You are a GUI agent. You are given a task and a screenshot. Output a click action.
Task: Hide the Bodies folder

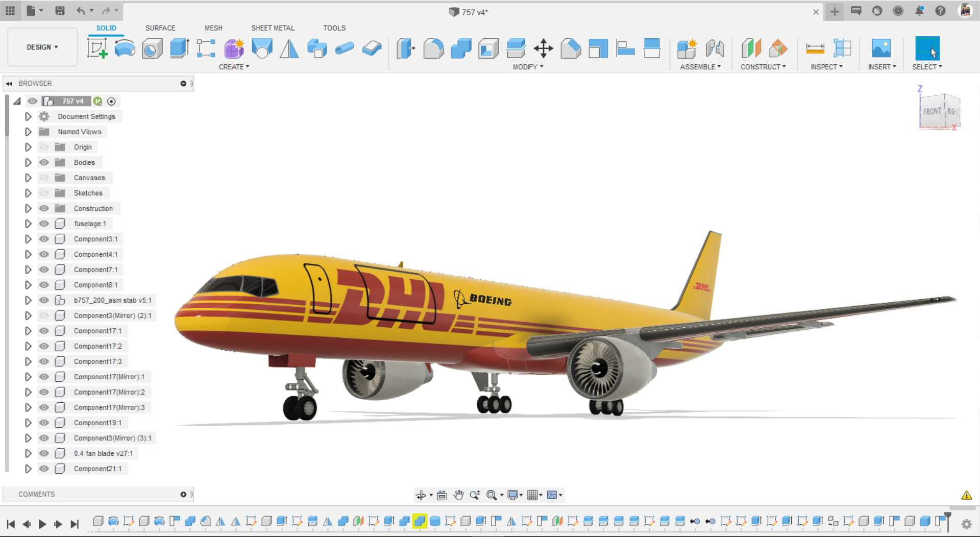click(44, 162)
